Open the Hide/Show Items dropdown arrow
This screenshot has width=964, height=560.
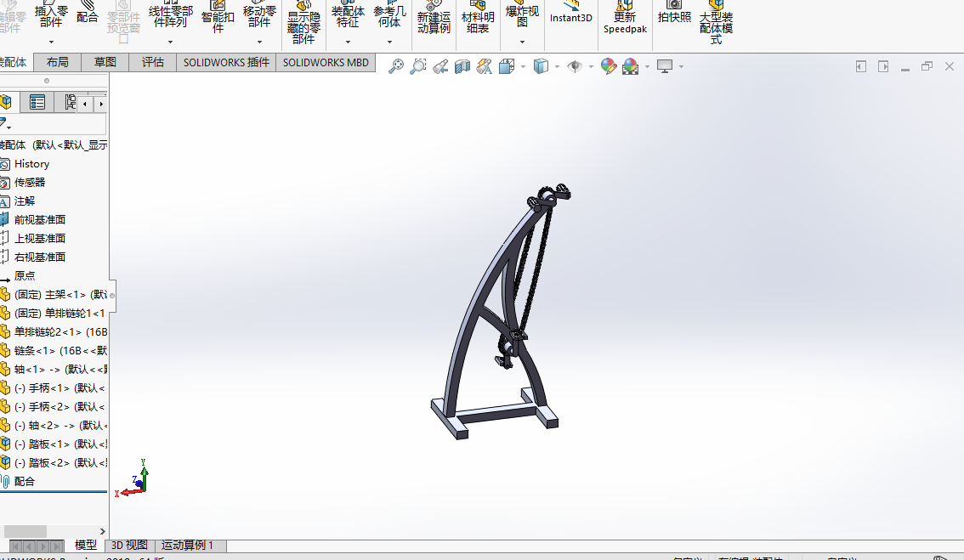coord(591,66)
